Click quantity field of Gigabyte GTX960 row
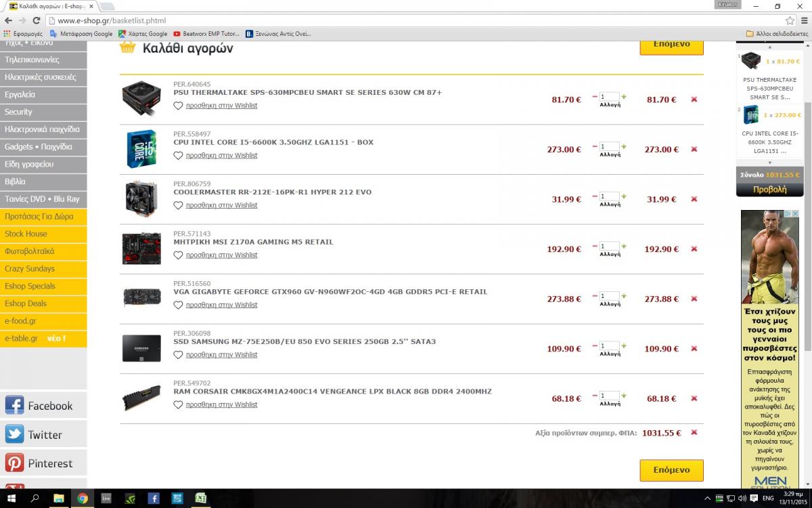Image resolution: width=812 pixels, height=508 pixels. tap(609, 296)
